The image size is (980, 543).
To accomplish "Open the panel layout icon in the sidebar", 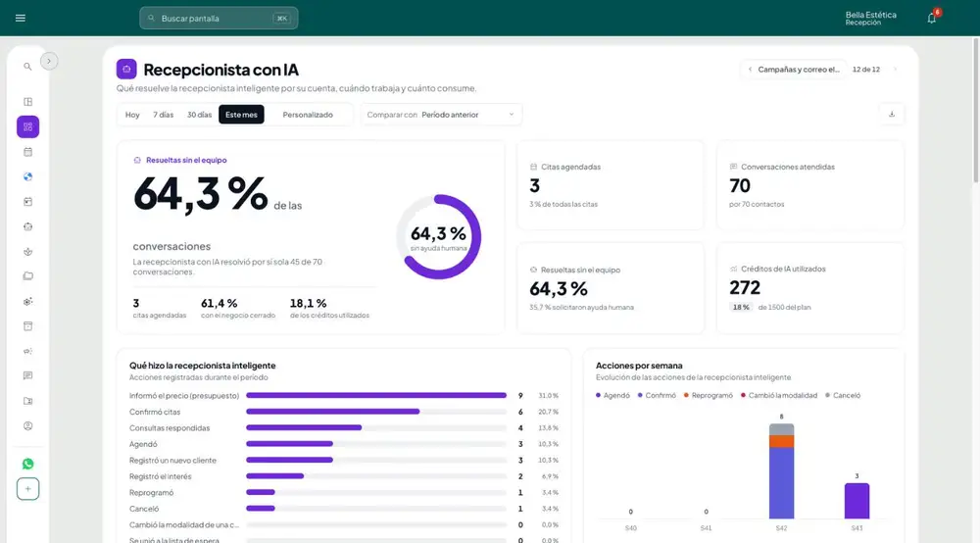I will [x=27, y=102].
